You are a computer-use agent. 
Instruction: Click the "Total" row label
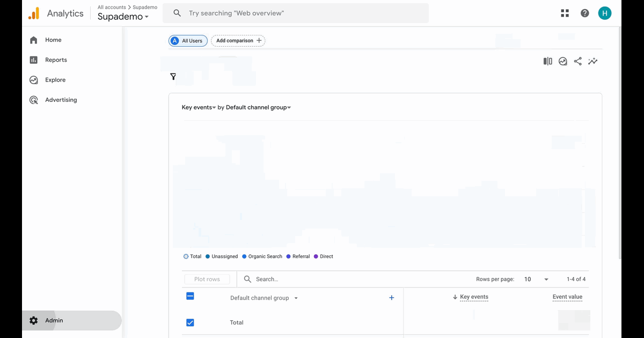tap(237, 322)
